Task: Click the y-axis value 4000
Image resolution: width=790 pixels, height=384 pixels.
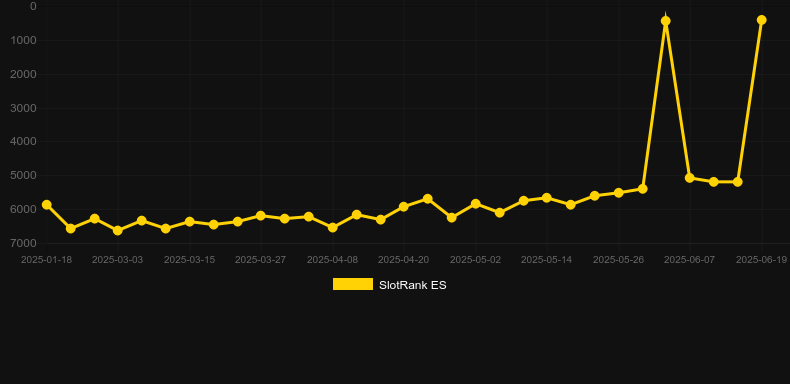Action: tap(23, 142)
